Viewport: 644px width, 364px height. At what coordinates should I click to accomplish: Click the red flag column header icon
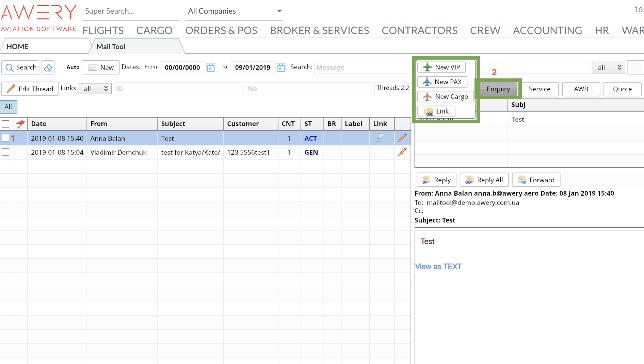pyautogui.click(x=20, y=124)
